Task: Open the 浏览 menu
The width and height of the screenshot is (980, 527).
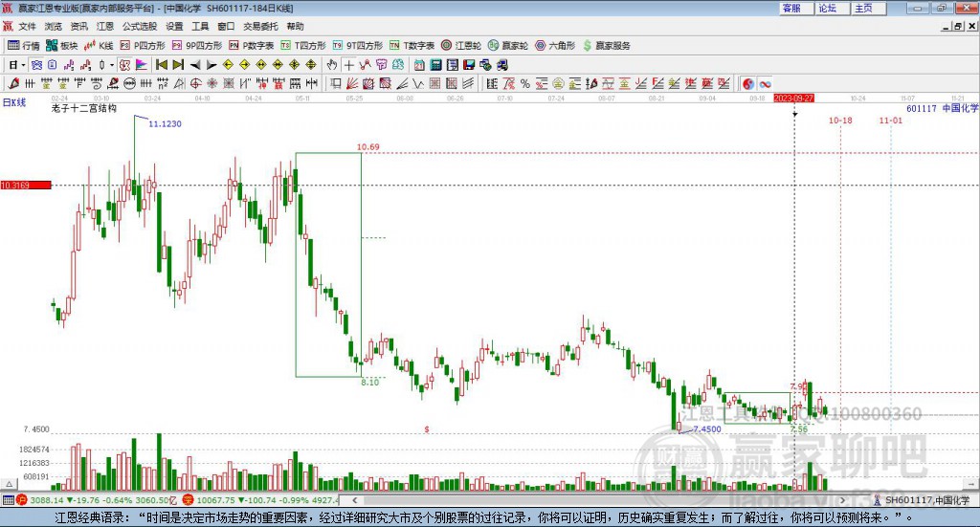Action: point(54,26)
